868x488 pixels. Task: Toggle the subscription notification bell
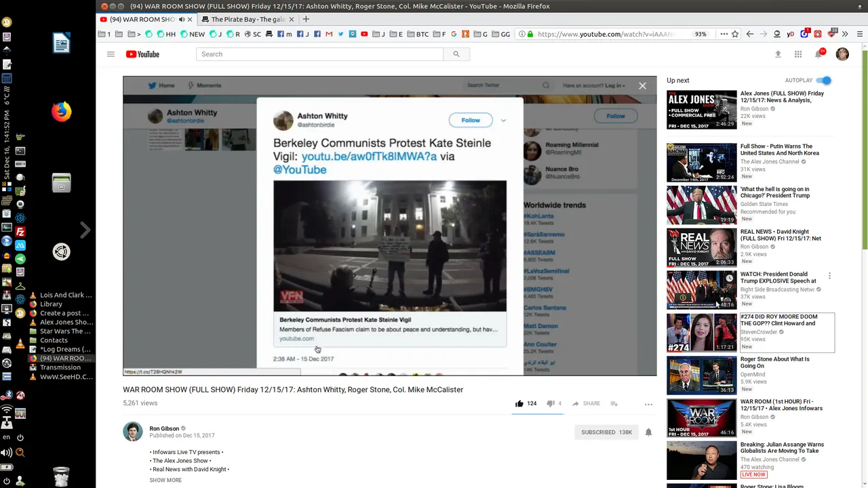[648, 432]
